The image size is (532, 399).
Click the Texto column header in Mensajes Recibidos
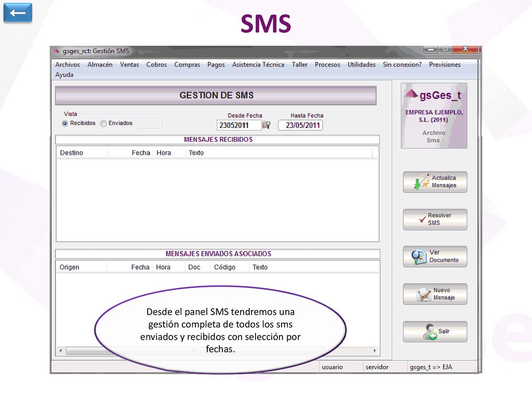point(278,153)
